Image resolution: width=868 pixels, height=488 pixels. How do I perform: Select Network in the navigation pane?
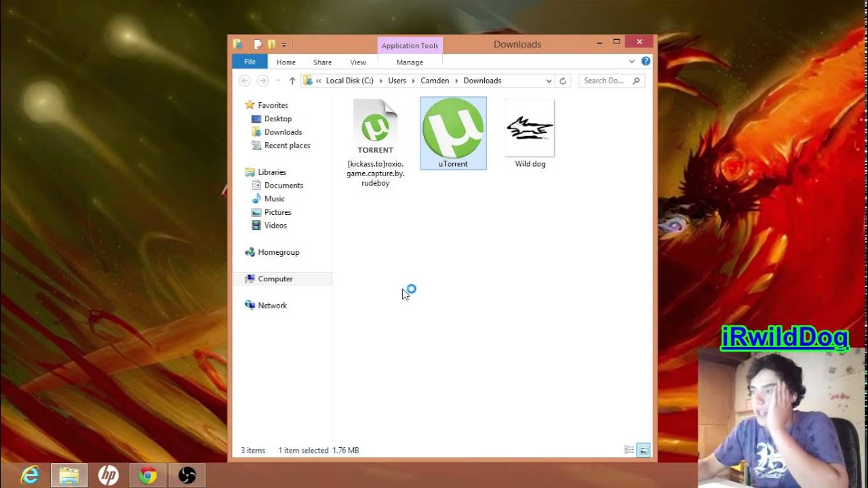click(x=272, y=306)
